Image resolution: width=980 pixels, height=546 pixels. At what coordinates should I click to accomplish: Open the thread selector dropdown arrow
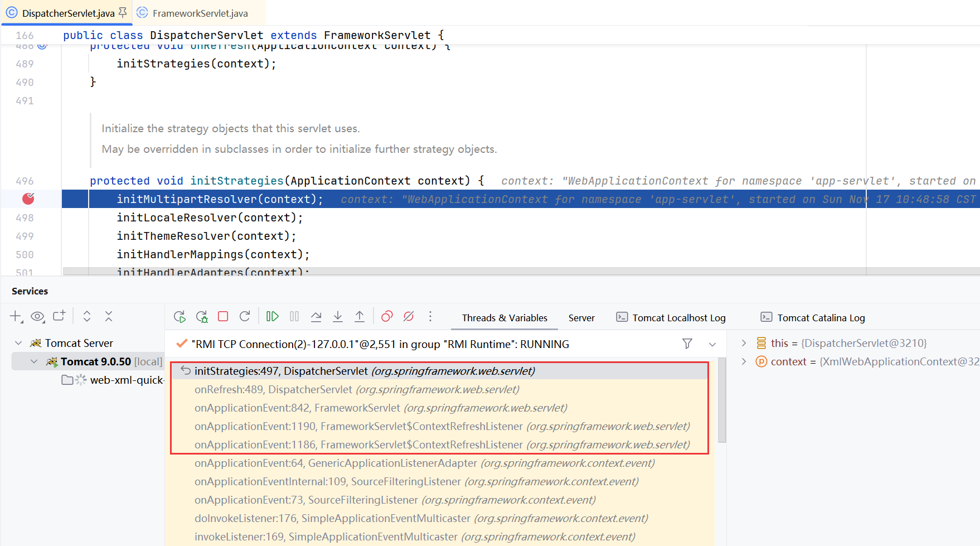point(712,344)
